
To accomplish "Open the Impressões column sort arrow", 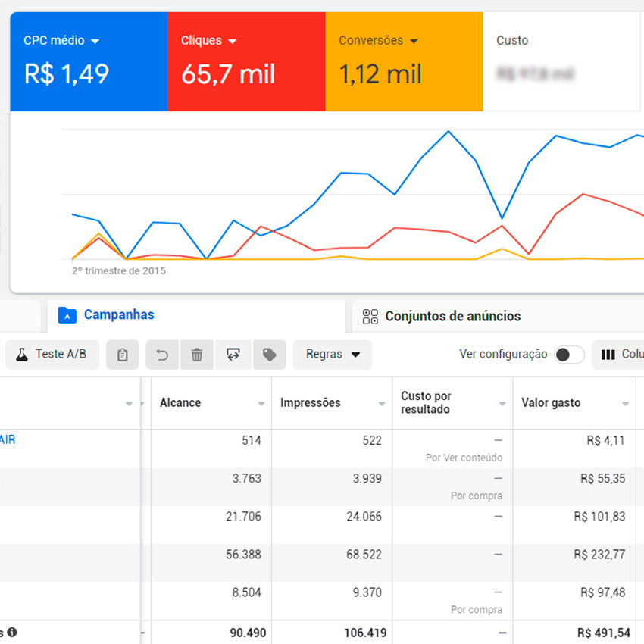I will (382, 404).
